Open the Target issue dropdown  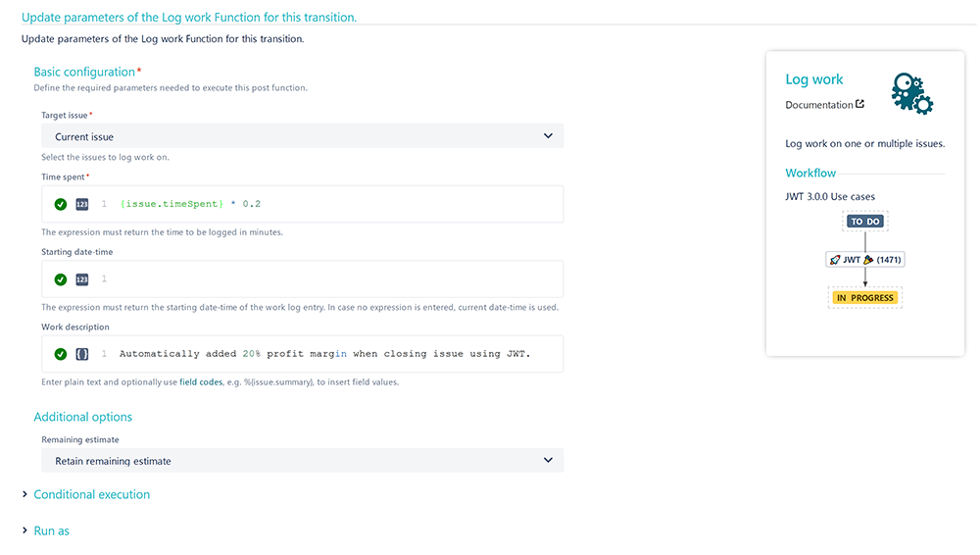coord(303,135)
